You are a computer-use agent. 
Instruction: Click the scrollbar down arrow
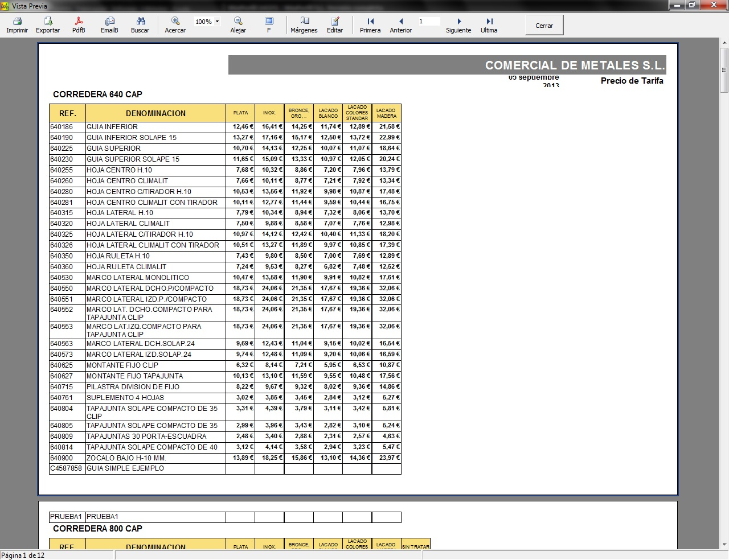[x=724, y=545]
